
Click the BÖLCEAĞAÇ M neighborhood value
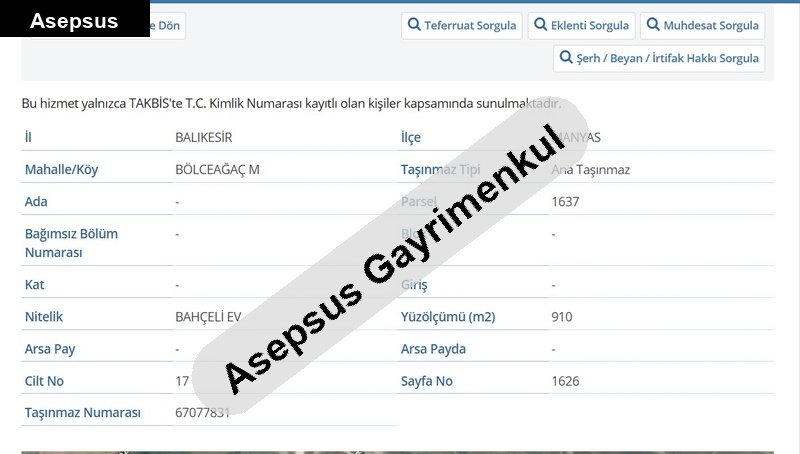coord(217,169)
